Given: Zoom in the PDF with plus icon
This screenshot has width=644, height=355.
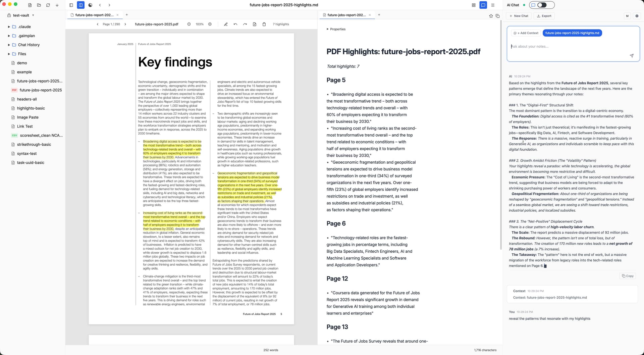Looking at the screenshot, I should pyautogui.click(x=210, y=24).
